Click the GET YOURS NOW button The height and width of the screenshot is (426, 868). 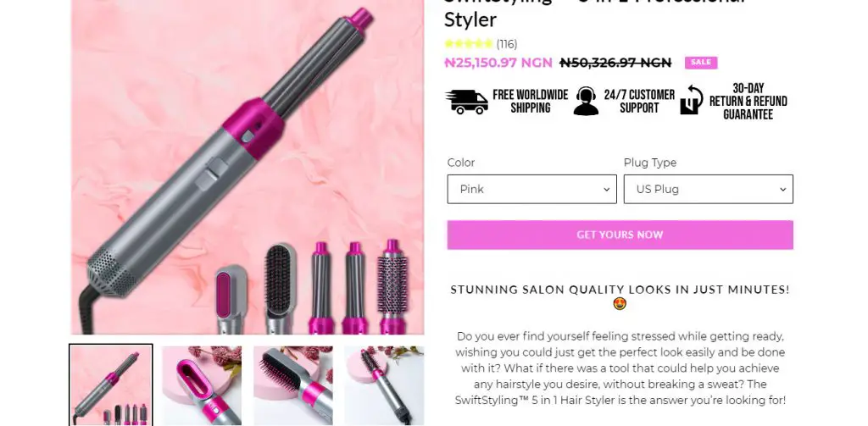[x=620, y=235]
